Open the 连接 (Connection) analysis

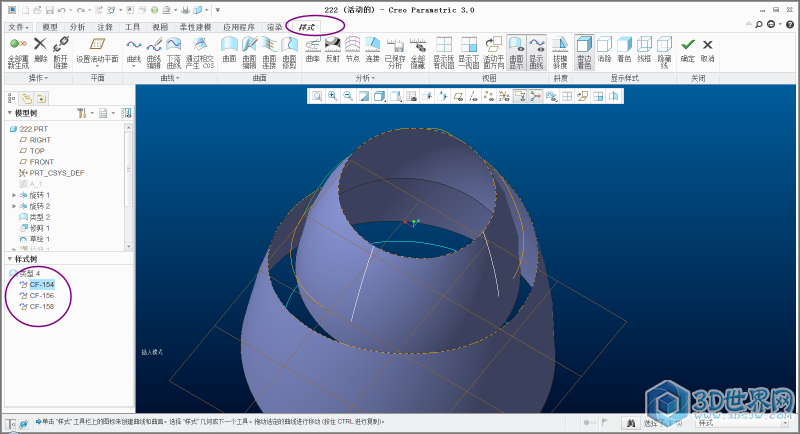[x=372, y=44]
